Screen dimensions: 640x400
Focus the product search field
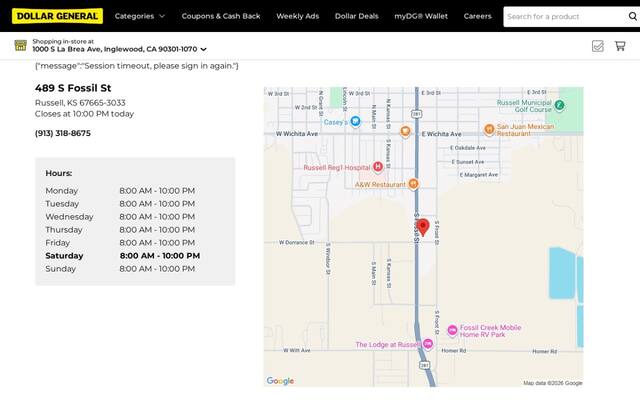565,17
